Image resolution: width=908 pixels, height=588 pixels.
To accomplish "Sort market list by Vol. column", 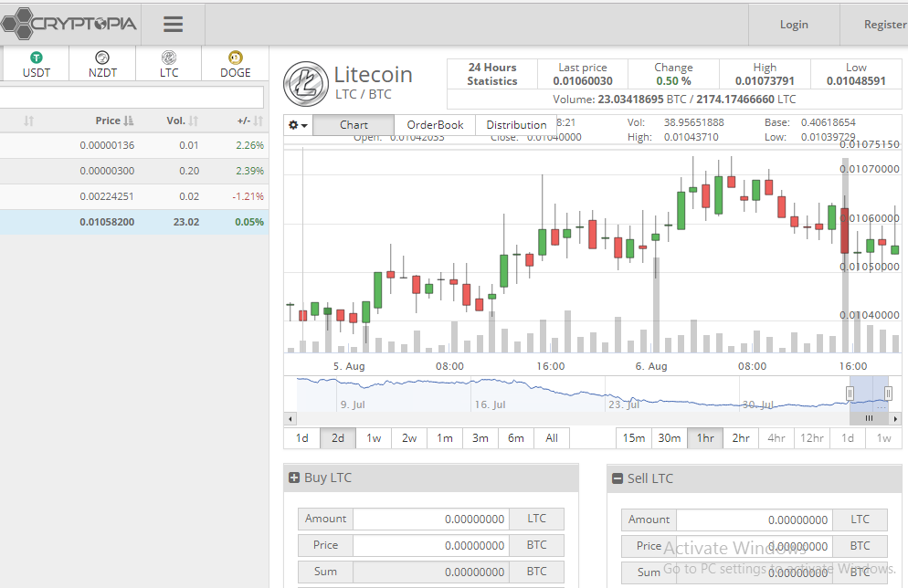I will click(182, 121).
